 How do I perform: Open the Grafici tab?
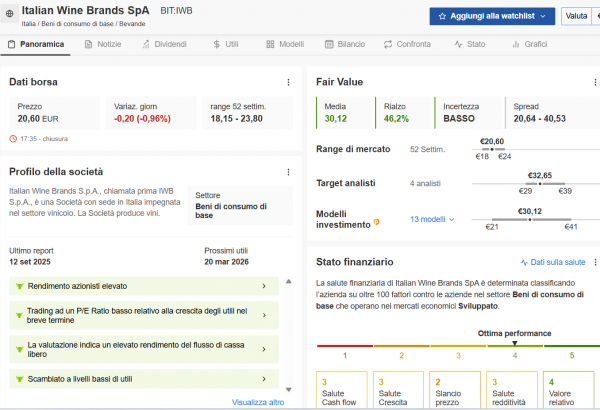(x=529, y=45)
